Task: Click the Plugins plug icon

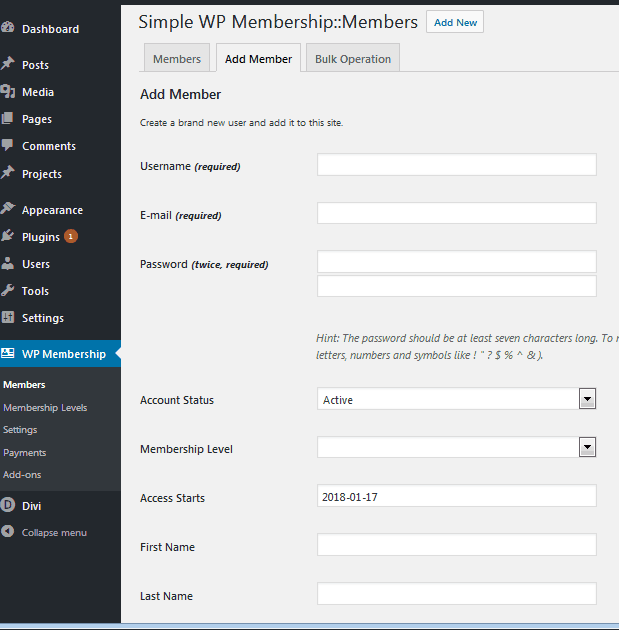Action: [x=8, y=235]
